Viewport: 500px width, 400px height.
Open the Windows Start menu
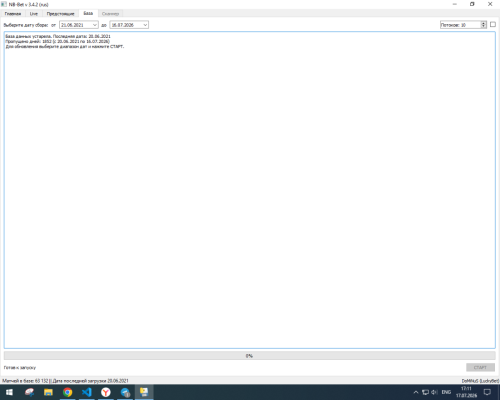point(9,392)
